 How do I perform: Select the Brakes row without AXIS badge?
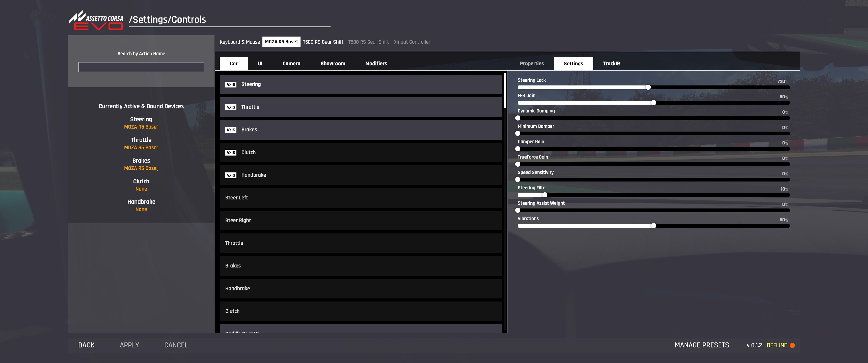click(361, 266)
